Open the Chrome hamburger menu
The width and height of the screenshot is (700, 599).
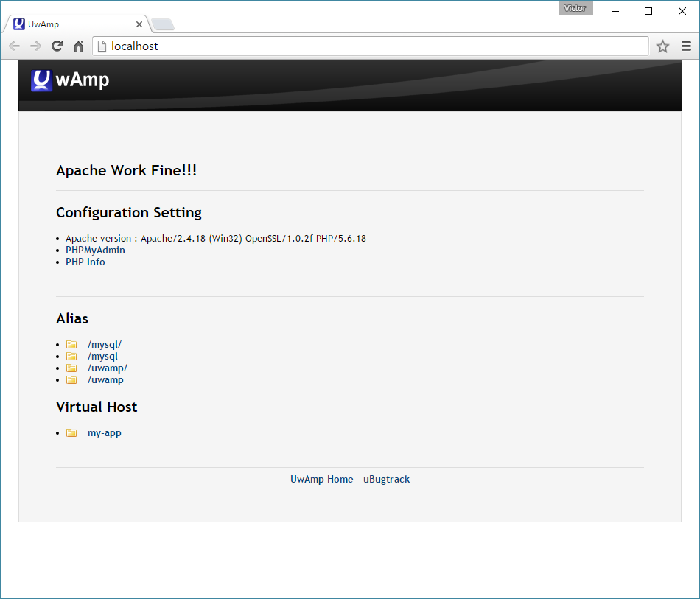(x=686, y=46)
